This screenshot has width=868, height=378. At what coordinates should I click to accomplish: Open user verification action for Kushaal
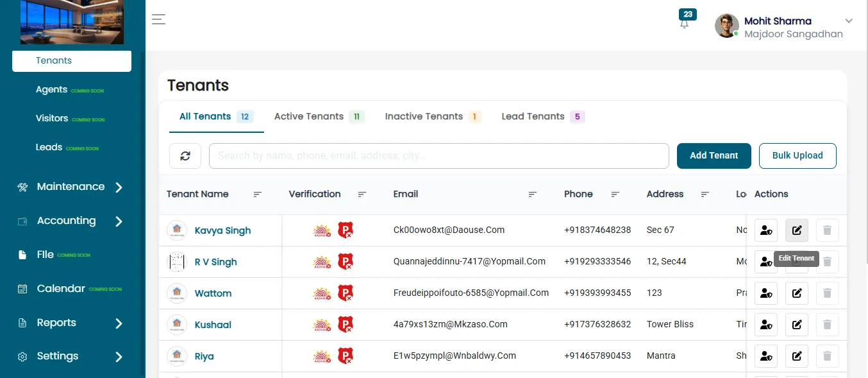pos(766,325)
